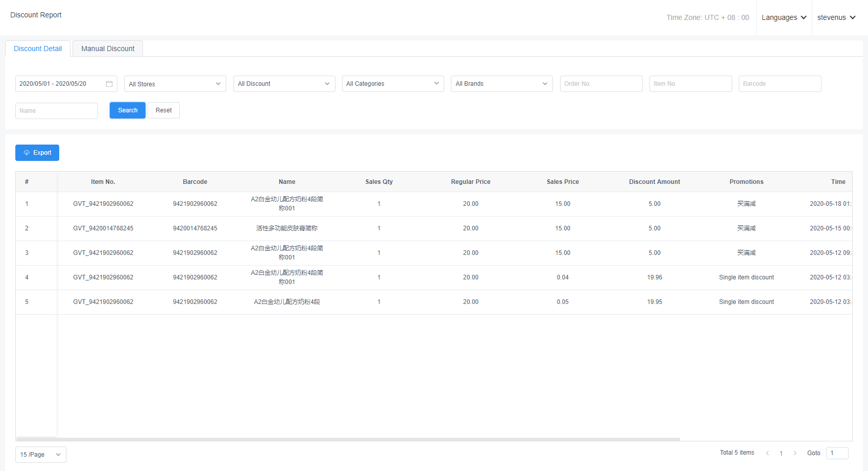Viewport: 868px width, 471px height.
Task: Select page 1 in the pagination
Action: [x=781, y=453]
